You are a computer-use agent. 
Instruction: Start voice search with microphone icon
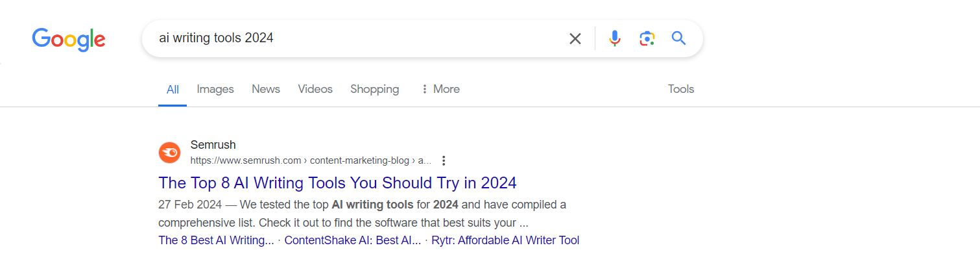(615, 38)
